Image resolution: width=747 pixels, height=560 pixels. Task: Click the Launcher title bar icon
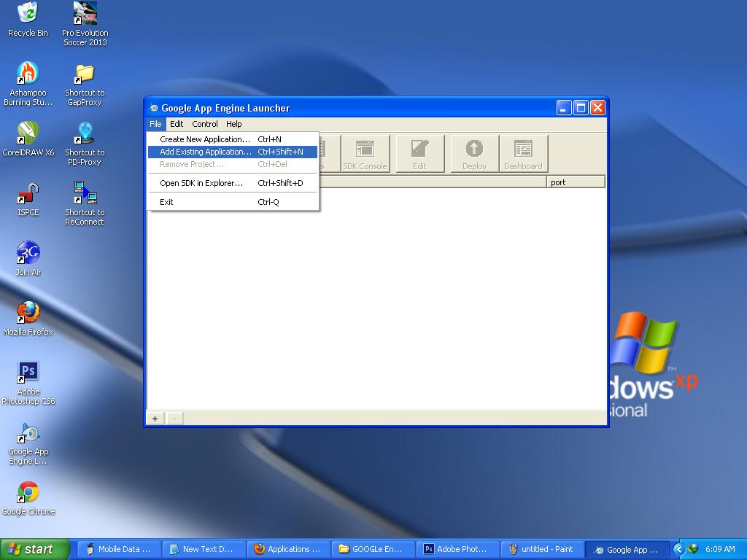(x=153, y=108)
